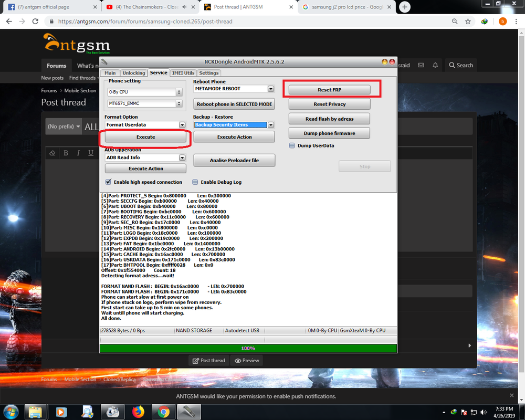Image resolution: width=525 pixels, height=420 pixels.
Task: Switch to antgsm official page browser tab
Action: [x=52, y=7]
